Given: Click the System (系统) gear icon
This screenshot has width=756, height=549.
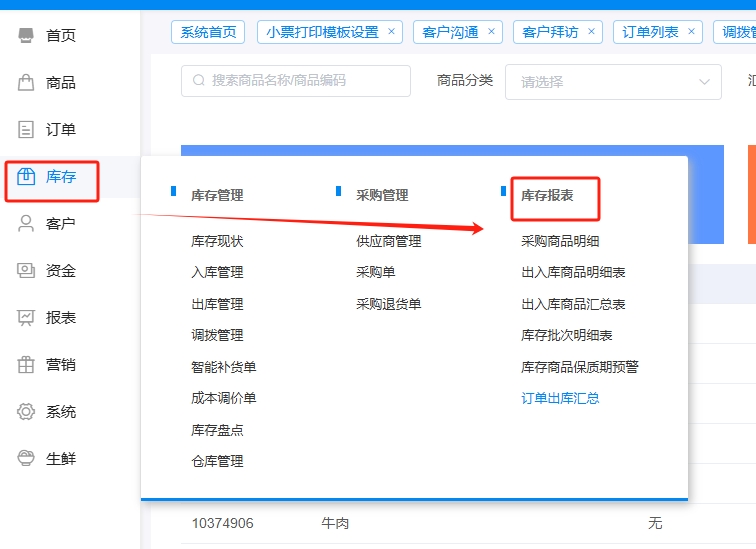Looking at the screenshot, I should [x=27, y=412].
